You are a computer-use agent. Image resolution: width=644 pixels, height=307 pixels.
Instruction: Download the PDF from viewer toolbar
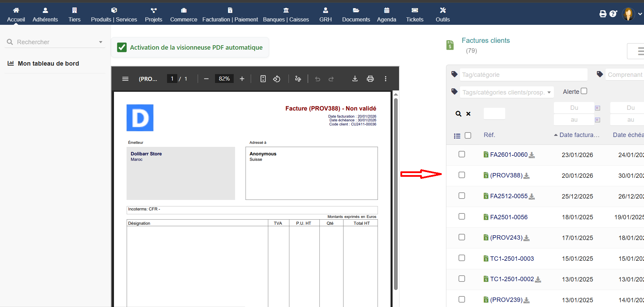pos(355,79)
